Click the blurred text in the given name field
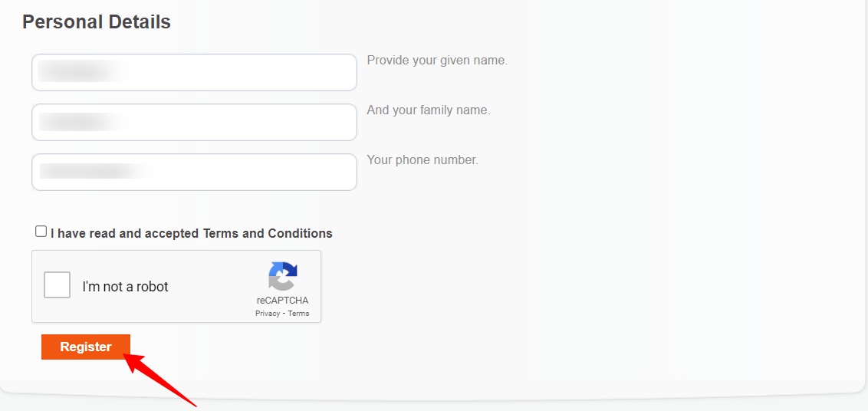The height and width of the screenshot is (411, 868). point(78,72)
